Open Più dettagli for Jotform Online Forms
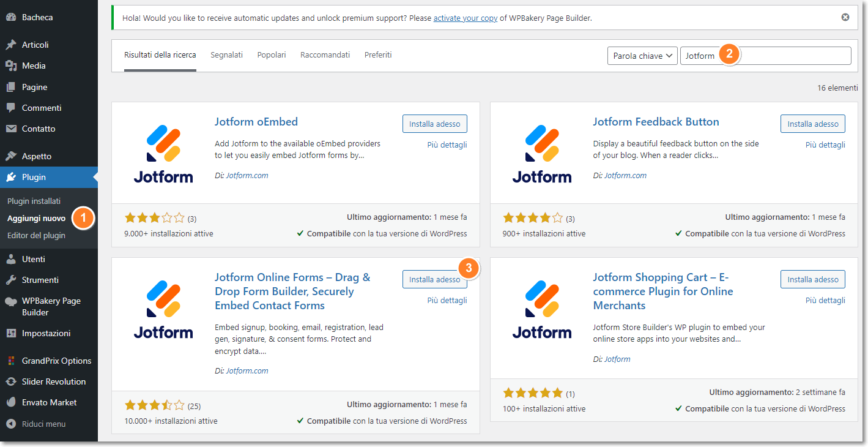The width and height of the screenshot is (868, 447). click(447, 301)
